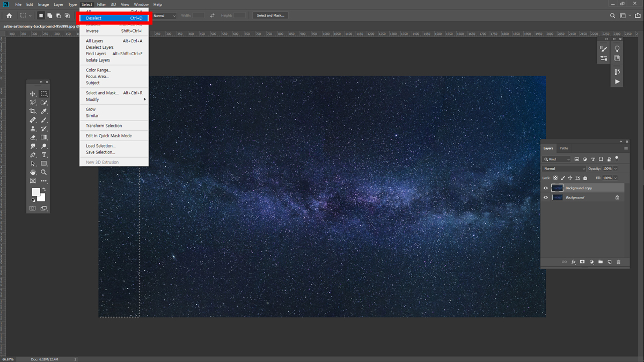Click the trash icon to delete layer
This screenshot has height=362, width=644.
[x=618, y=262]
